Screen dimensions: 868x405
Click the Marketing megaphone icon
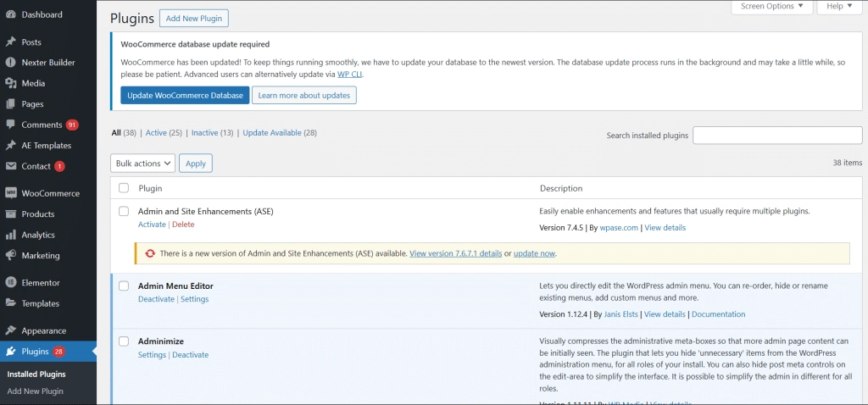pos(10,256)
